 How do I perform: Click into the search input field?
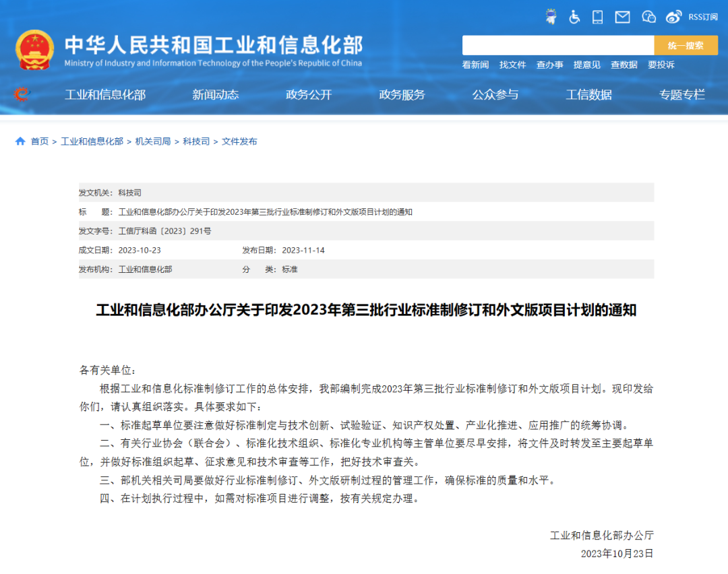pos(558,45)
